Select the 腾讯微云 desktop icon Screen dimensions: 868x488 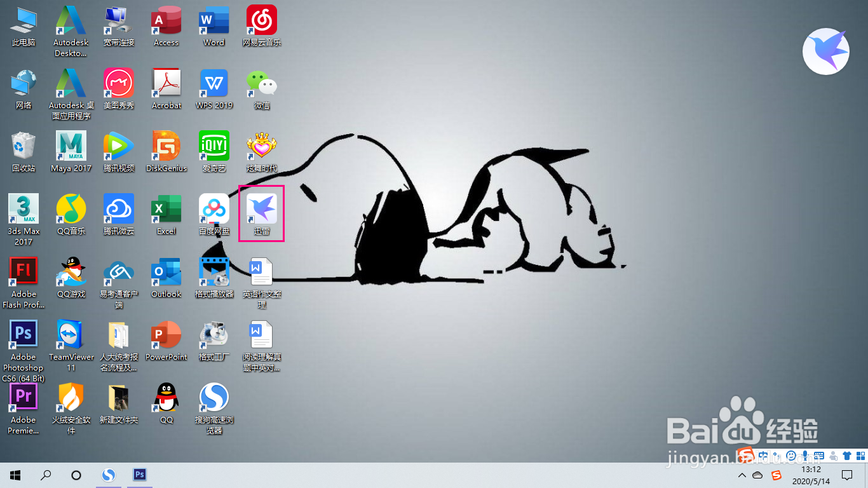[x=119, y=215]
